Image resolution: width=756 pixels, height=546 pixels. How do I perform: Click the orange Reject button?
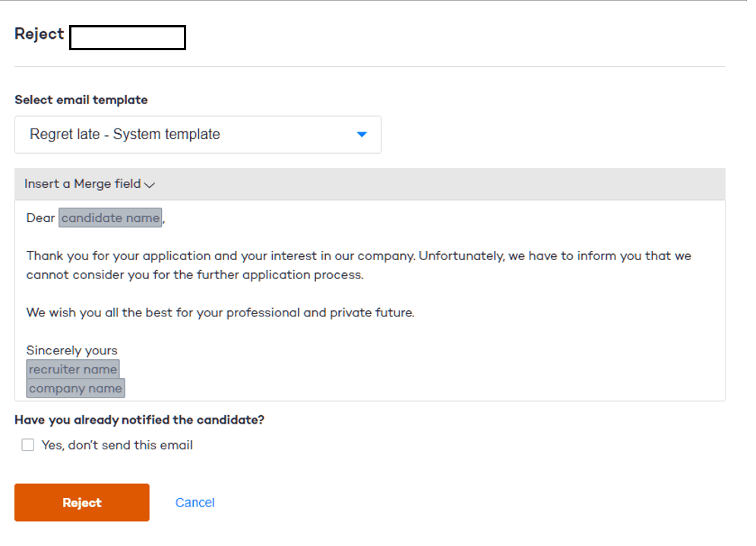82,503
